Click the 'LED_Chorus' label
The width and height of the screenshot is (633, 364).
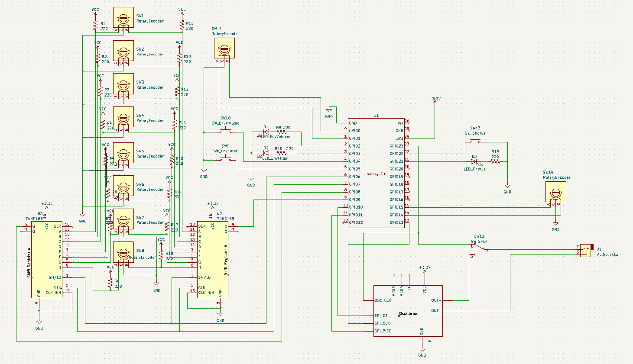(474, 169)
